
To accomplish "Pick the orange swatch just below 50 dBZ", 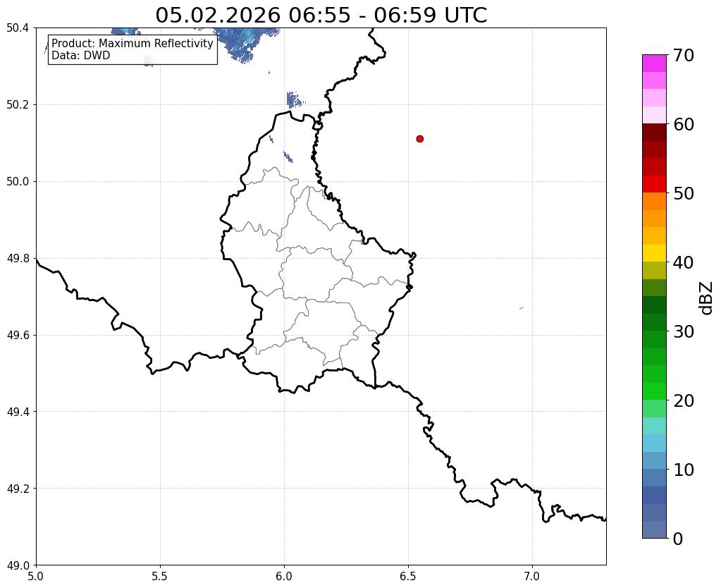I will 654,202.
